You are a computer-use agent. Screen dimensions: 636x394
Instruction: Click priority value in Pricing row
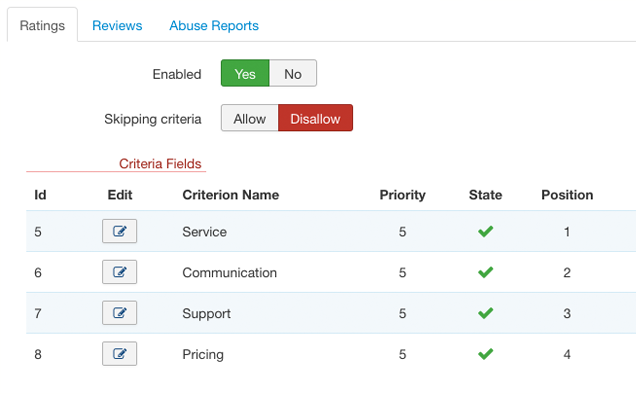coord(402,355)
